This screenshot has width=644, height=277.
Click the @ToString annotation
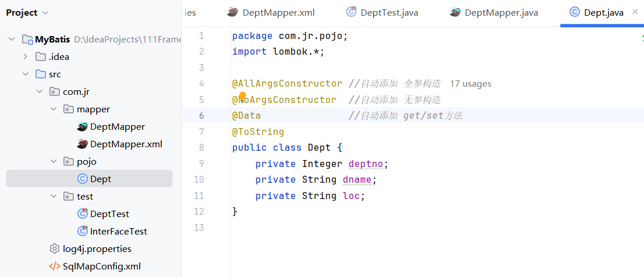258,132
